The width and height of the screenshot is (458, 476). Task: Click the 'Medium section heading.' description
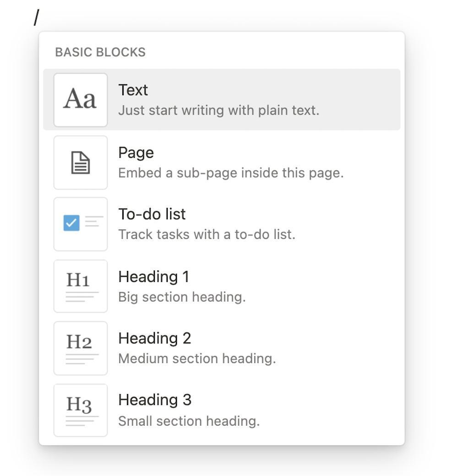click(x=197, y=358)
